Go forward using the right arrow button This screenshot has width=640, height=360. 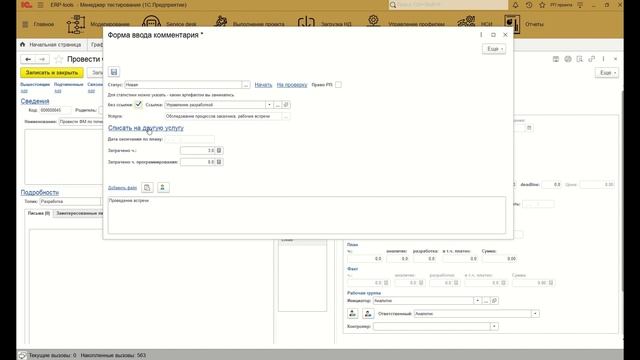tap(42, 59)
